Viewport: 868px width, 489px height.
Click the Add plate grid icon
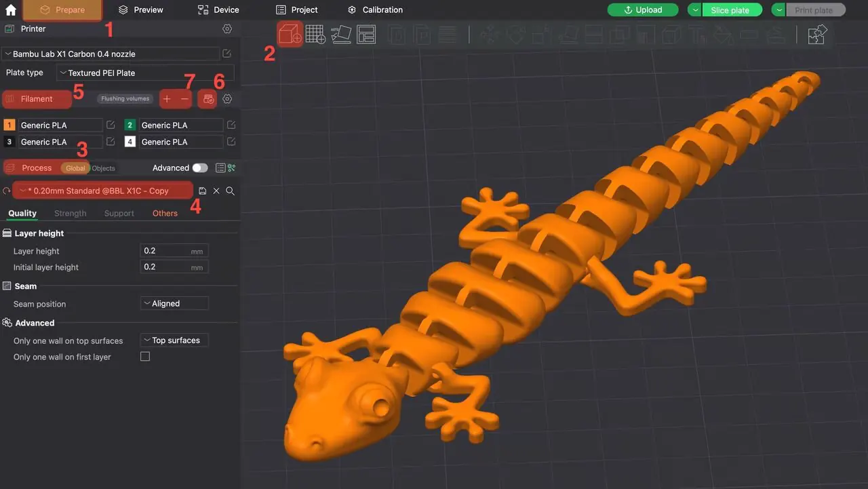pyautogui.click(x=315, y=34)
